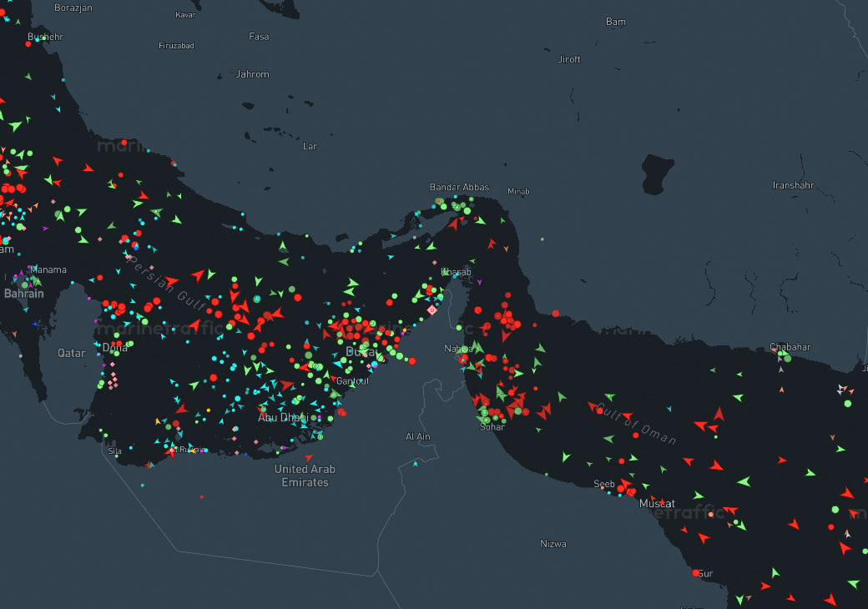
Task: Select the red circle vessel beside Bushehr label
Action: pyautogui.click(x=28, y=43)
